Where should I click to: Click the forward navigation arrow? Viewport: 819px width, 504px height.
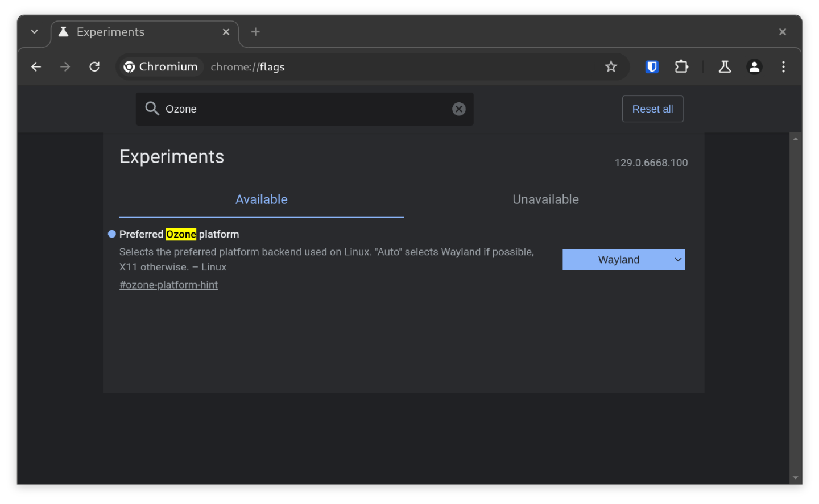[x=65, y=67]
